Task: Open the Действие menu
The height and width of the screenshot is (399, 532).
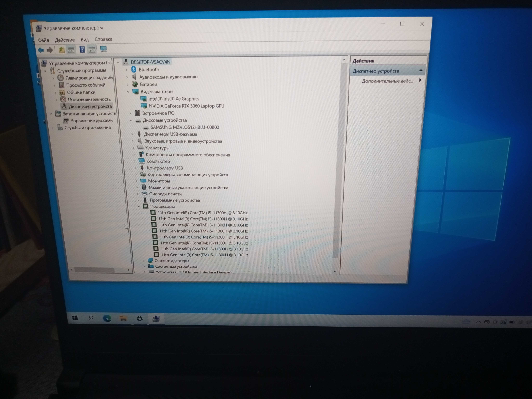Action: pyautogui.click(x=65, y=40)
